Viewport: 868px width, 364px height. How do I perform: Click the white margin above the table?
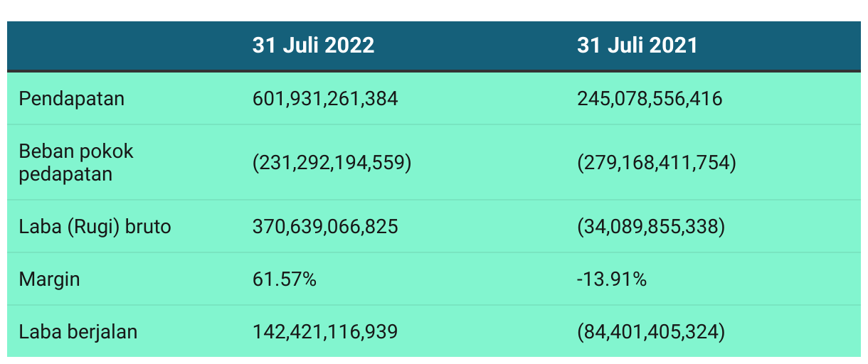434,10
